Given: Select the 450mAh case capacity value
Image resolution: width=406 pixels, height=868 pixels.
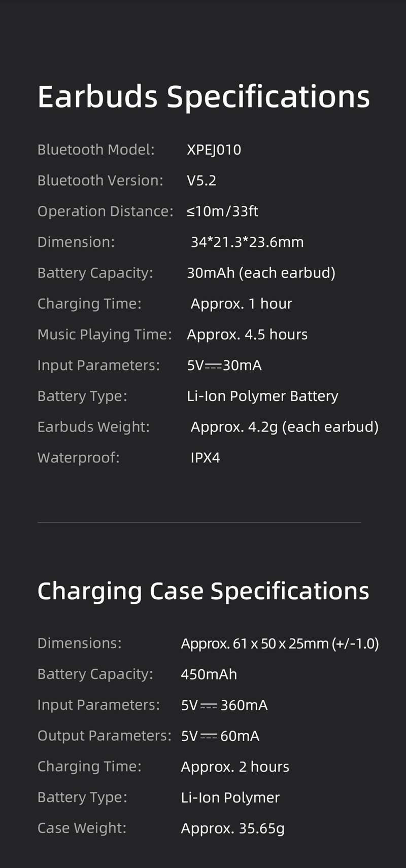Looking at the screenshot, I should coord(209,674).
